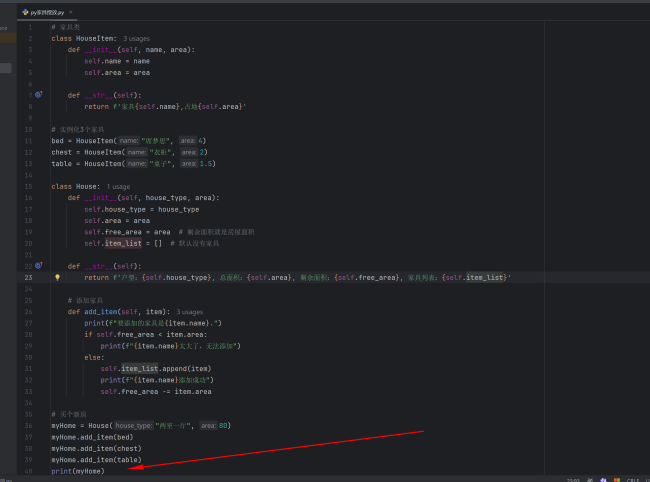Click line number 36 in the gutter

[28, 426]
